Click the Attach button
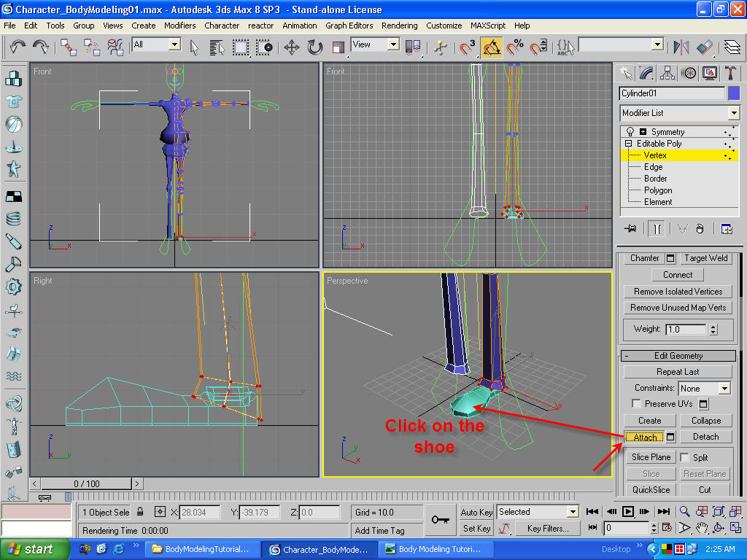 click(645, 437)
